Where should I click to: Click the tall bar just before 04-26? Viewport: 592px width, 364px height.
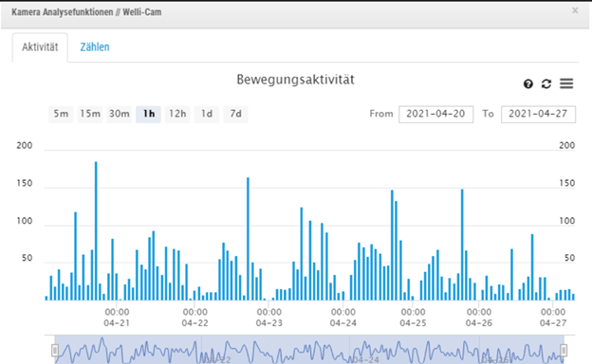pos(462,245)
